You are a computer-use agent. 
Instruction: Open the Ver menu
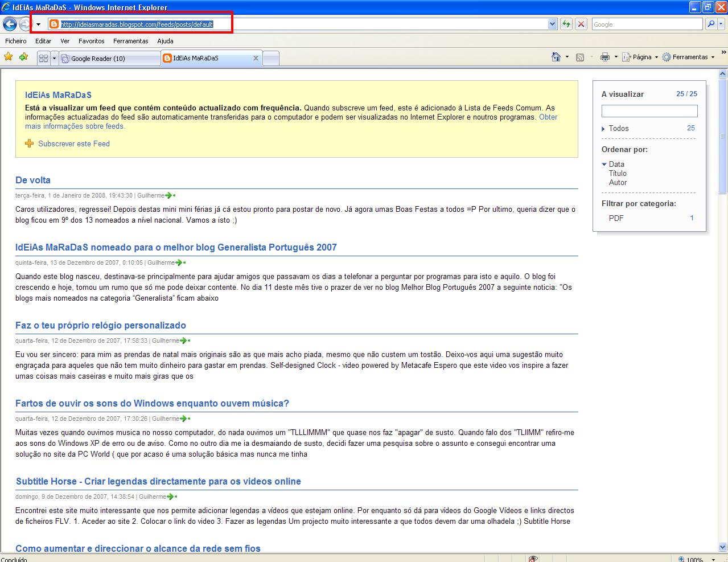(65, 41)
